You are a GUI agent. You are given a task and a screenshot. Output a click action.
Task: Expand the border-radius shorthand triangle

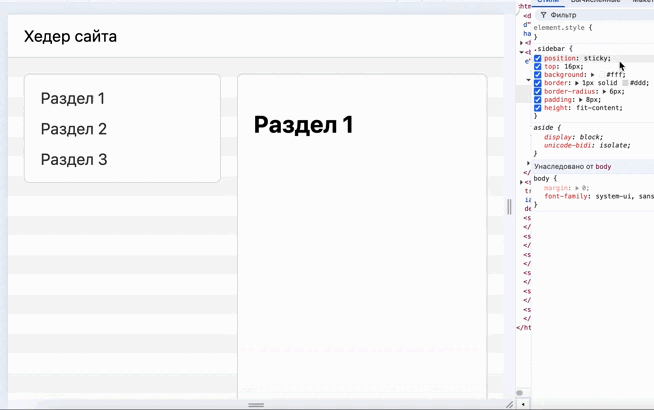coord(604,91)
